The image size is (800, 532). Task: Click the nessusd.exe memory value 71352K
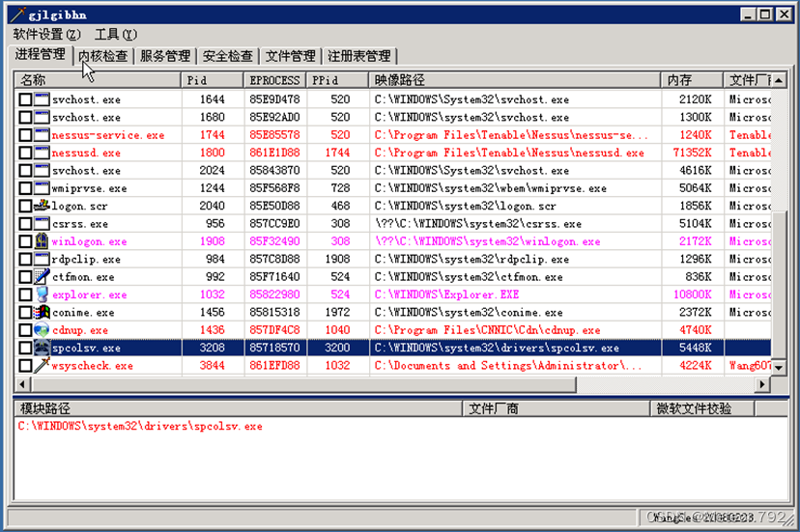(693, 153)
